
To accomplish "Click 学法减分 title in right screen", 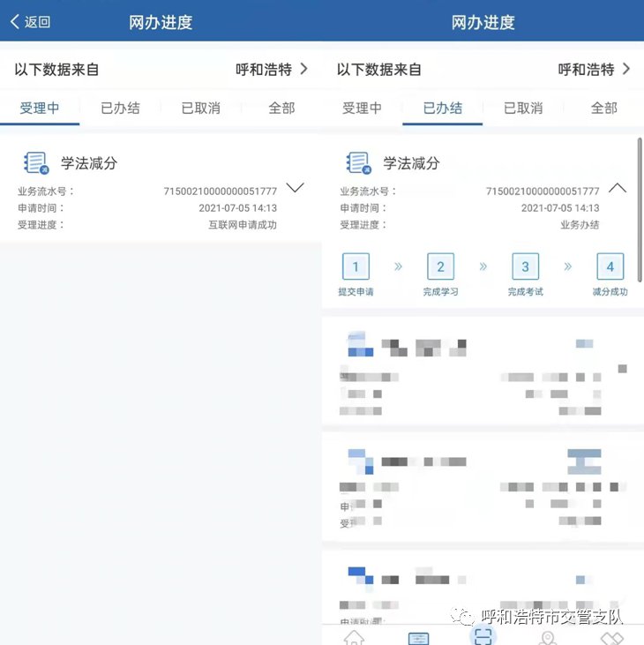I will pos(411,163).
